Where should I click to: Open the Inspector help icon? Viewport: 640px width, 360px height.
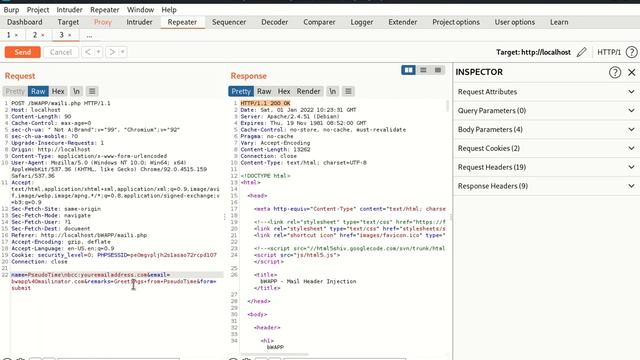[615, 72]
